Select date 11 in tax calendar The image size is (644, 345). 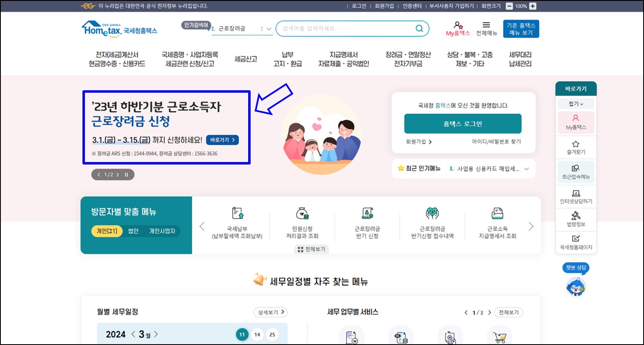pyautogui.click(x=242, y=335)
